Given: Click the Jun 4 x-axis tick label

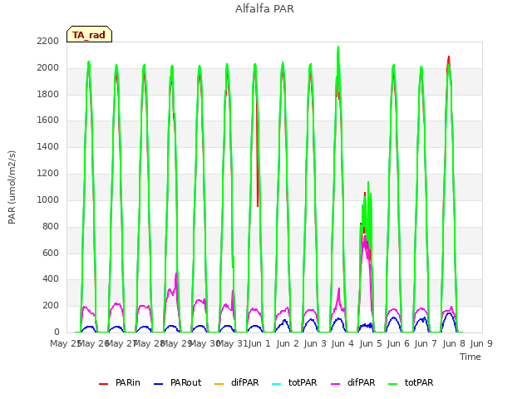Looking at the screenshot, I should (x=342, y=343).
